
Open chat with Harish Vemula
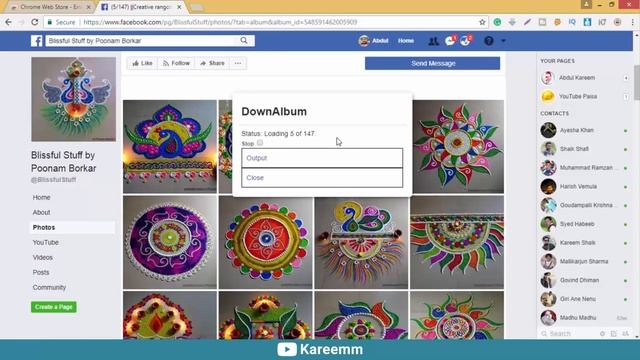pyautogui.click(x=584, y=187)
